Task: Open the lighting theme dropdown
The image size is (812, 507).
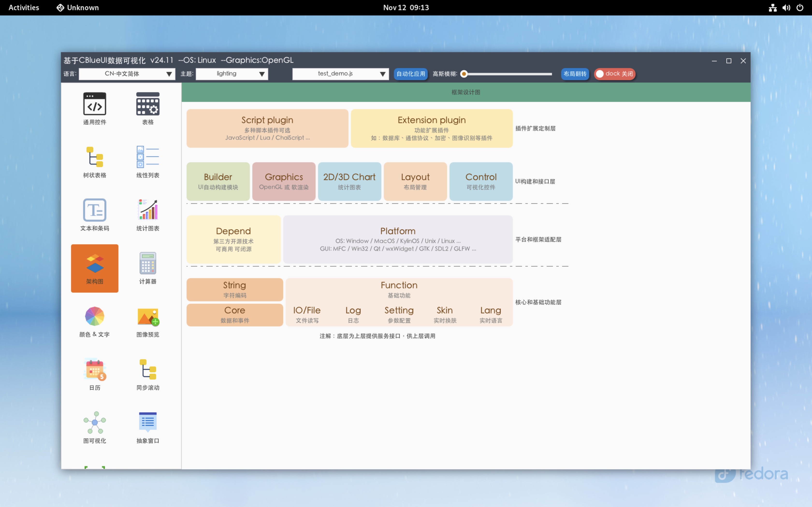Action: 232,74
